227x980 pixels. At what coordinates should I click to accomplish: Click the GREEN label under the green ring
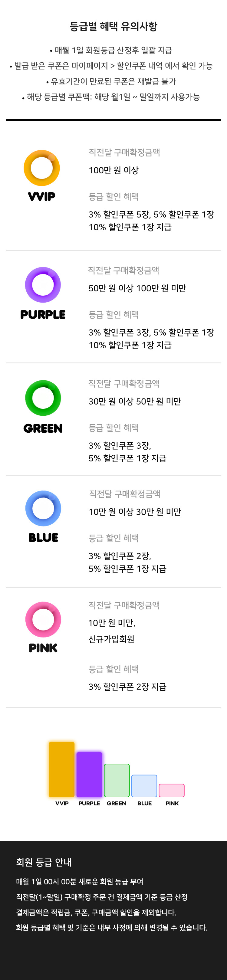[x=43, y=428]
